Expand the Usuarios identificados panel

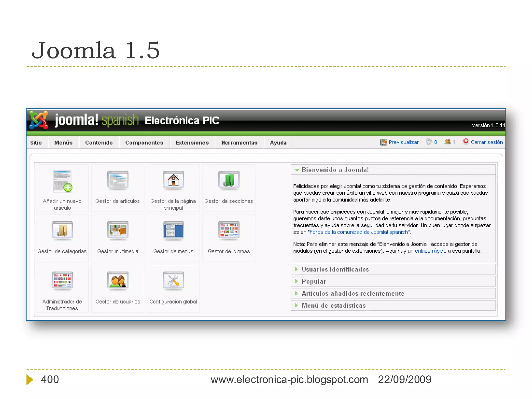393,269
